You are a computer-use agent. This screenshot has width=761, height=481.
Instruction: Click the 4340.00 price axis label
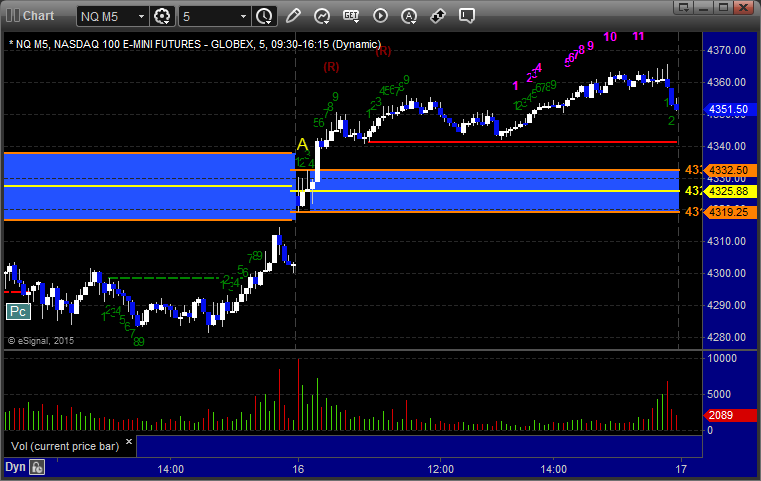pyautogui.click(x=726, y=146)
